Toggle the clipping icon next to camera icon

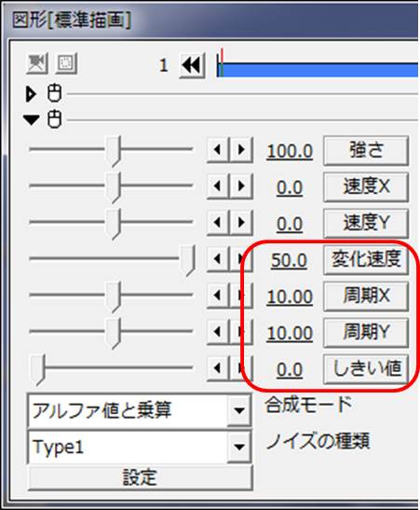(x=66, y=63)
